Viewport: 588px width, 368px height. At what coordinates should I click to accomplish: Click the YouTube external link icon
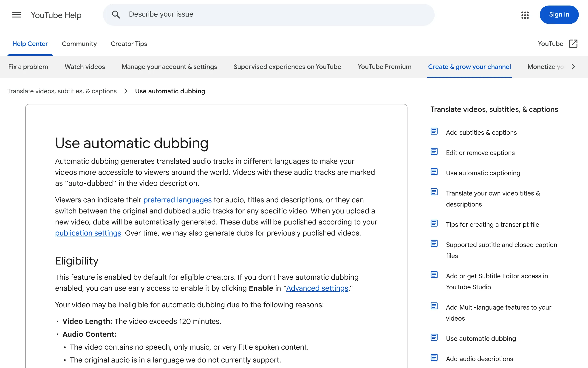[x=573, y=44]
